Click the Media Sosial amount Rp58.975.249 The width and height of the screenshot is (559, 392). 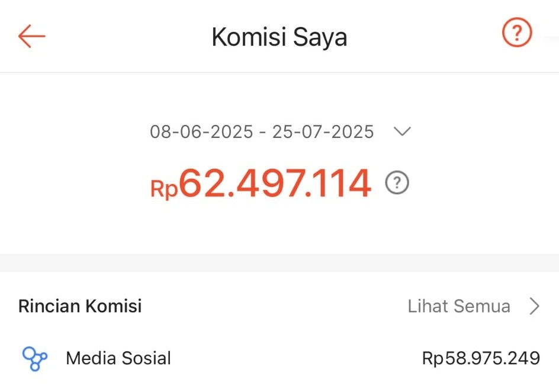481,358
